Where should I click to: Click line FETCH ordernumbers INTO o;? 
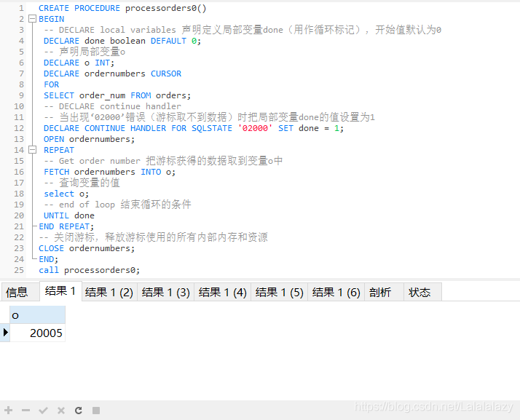coord(109,172)
